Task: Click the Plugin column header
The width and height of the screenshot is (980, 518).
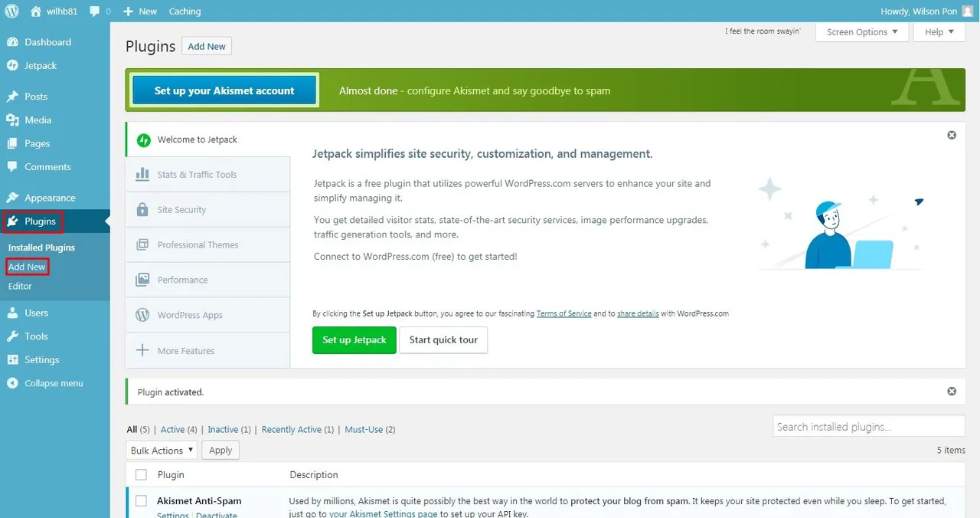Action: [171, 475]
